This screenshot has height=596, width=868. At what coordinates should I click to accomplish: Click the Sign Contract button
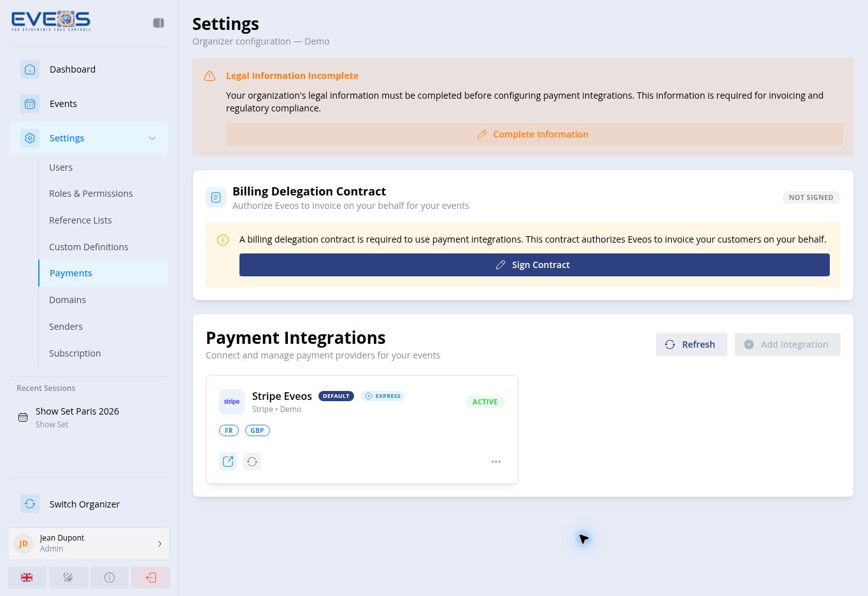click(534, 265)
